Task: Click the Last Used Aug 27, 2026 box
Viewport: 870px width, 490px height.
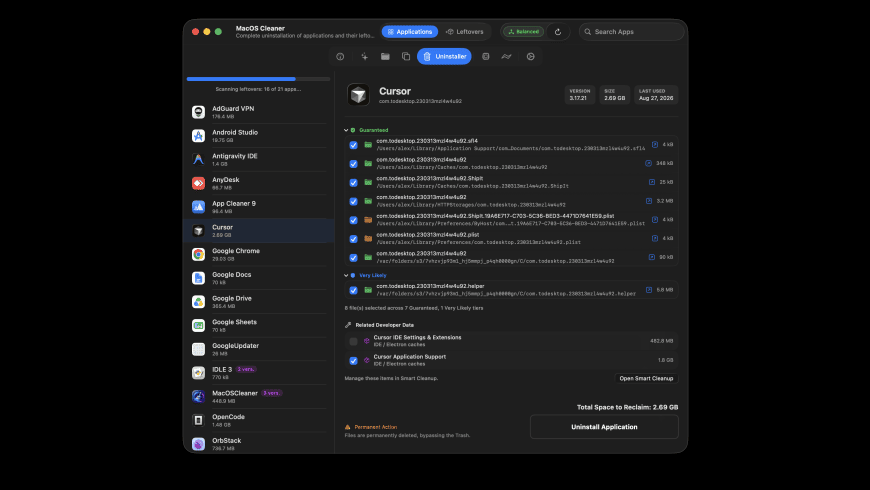Action: tap(656, 94)
